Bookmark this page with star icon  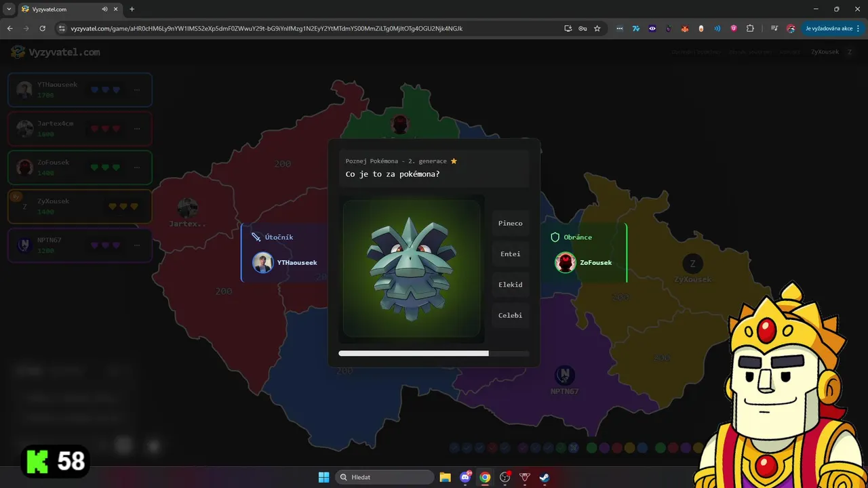[597, 28]
